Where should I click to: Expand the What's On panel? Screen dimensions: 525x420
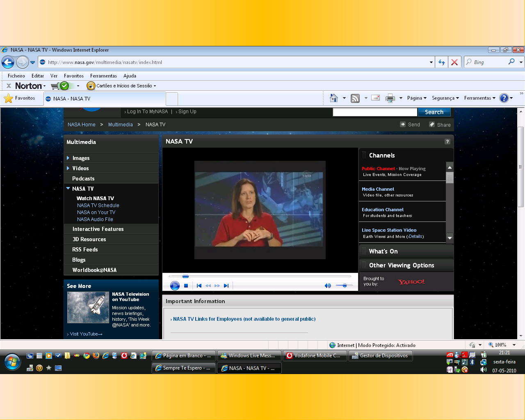point(406,251)
